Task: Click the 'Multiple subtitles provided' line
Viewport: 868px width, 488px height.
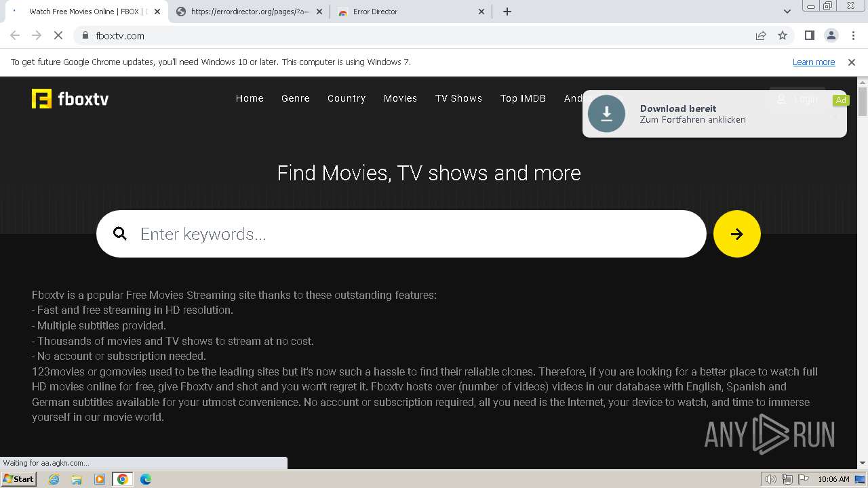Action: click(x=99, y=325)
